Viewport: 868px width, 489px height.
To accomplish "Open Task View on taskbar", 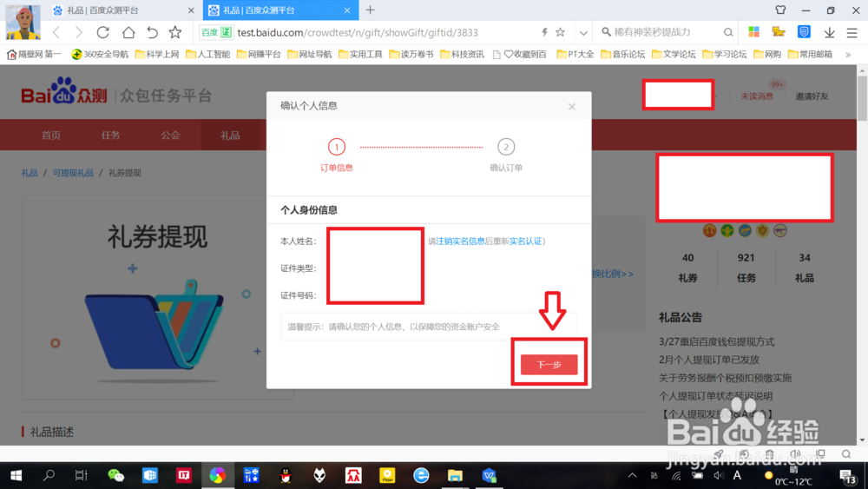I will tap(82, 475).
